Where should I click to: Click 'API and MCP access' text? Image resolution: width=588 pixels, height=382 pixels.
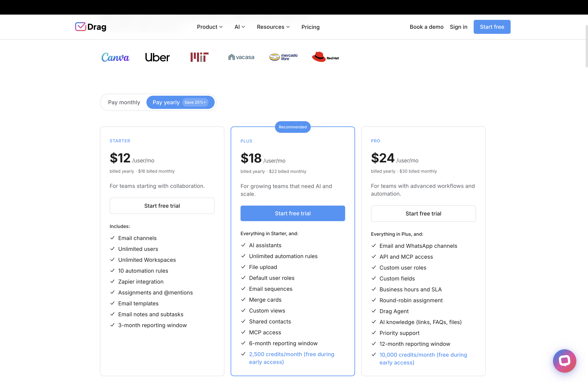[x=406, y=257]
